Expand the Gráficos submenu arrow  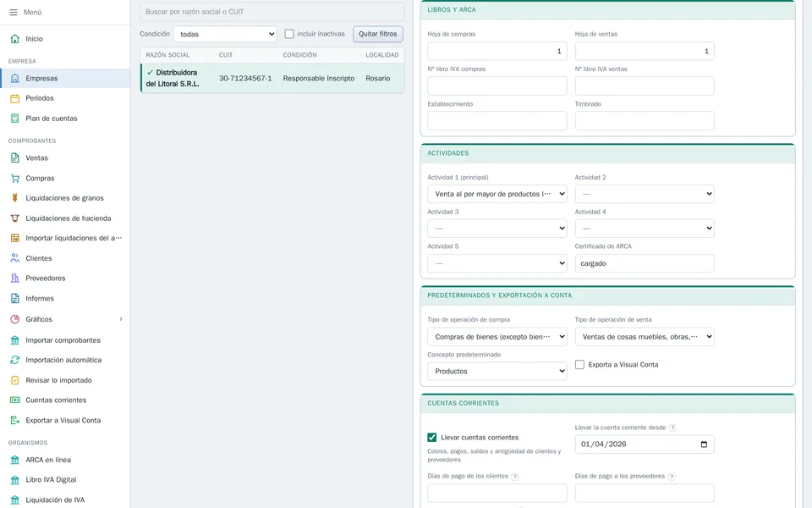(121, 319)
